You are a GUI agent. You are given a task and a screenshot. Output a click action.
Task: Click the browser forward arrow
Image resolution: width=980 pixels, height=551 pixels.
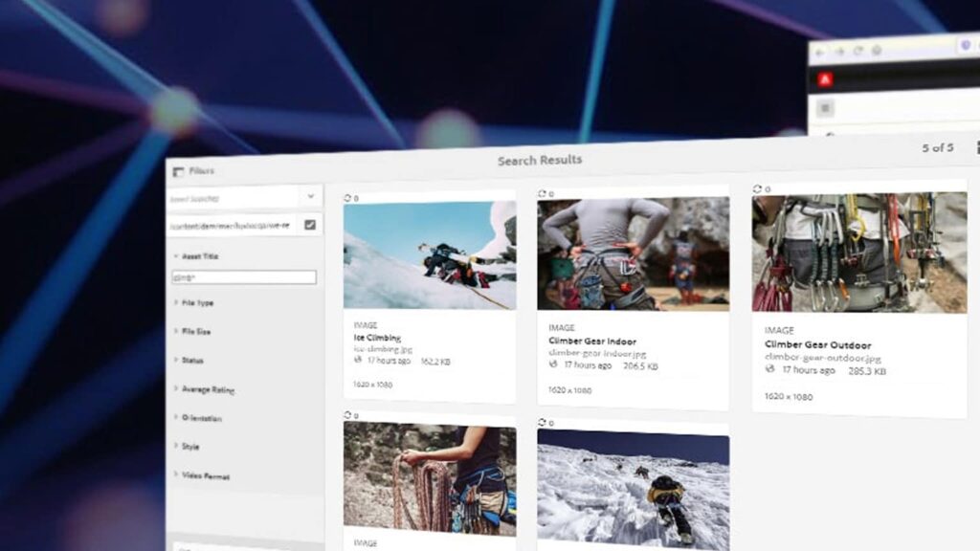840,51
